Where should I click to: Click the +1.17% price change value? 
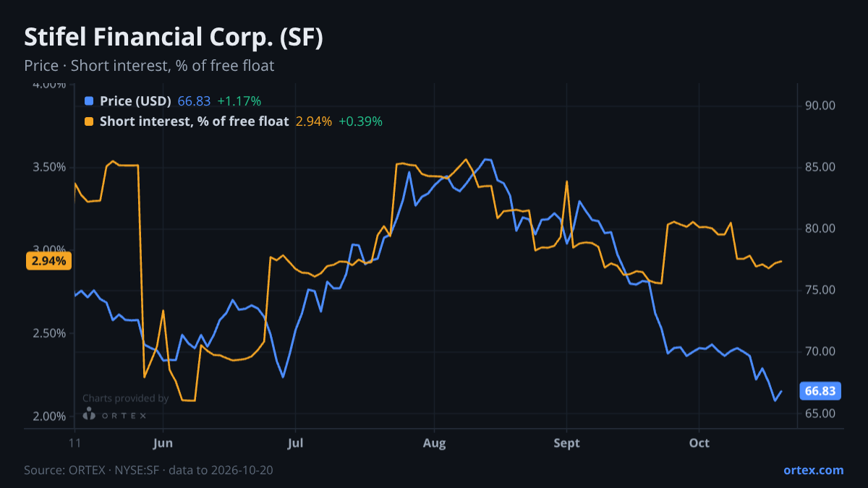click(x=239, y=101)
